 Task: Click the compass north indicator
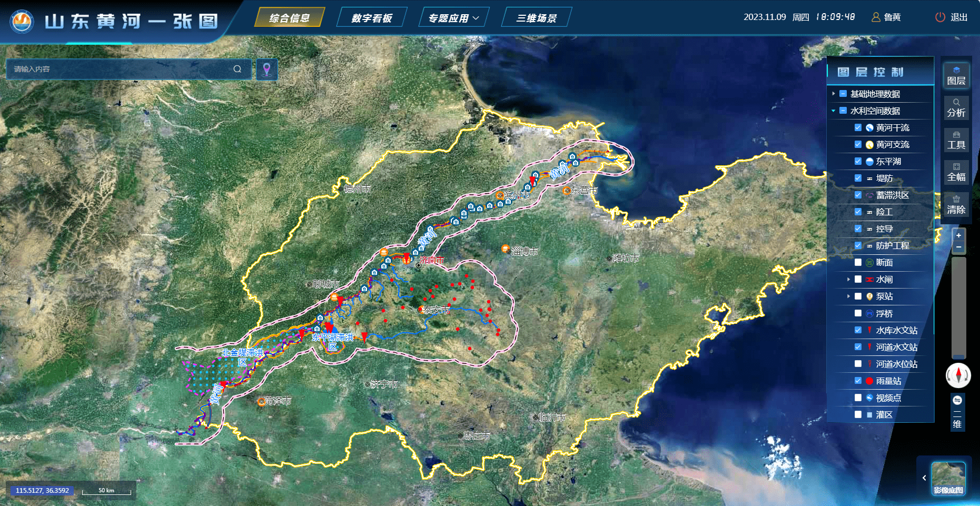(x=958, y=375)
